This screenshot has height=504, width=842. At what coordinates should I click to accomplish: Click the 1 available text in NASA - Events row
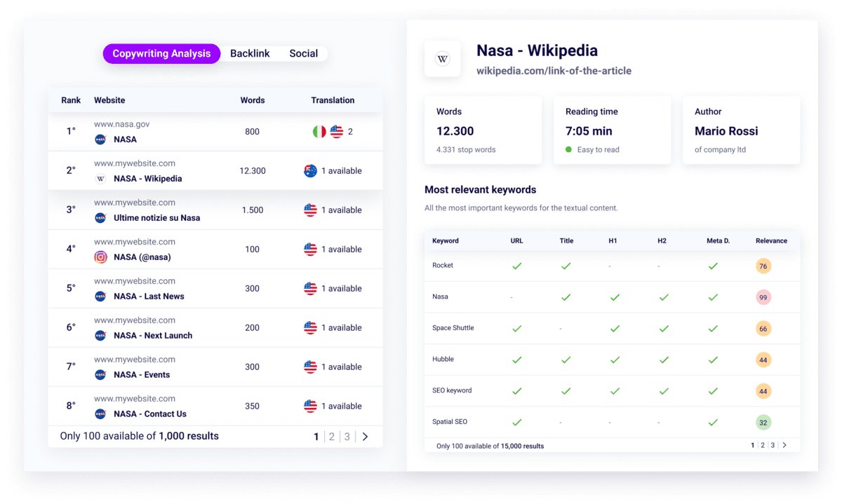342,367
